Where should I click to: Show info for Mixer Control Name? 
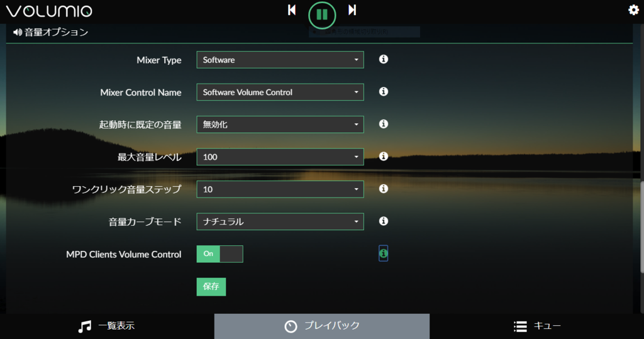(383, 92)
